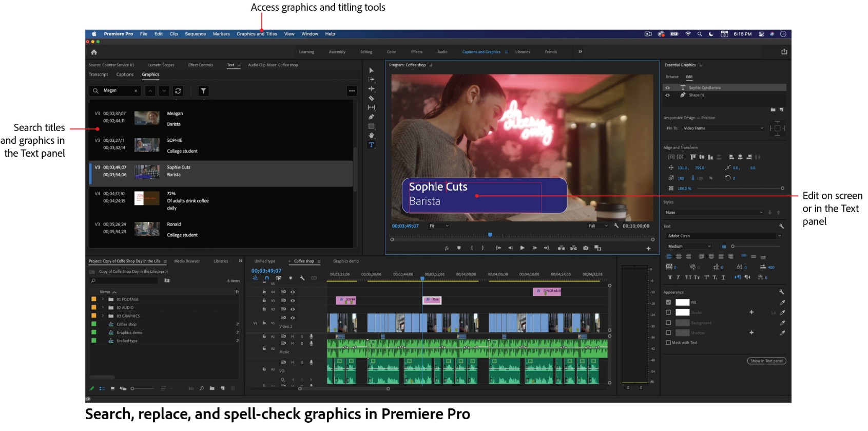Show more workspaces with the chevron
Screen dimensions: 868x431
click(580, 52)
